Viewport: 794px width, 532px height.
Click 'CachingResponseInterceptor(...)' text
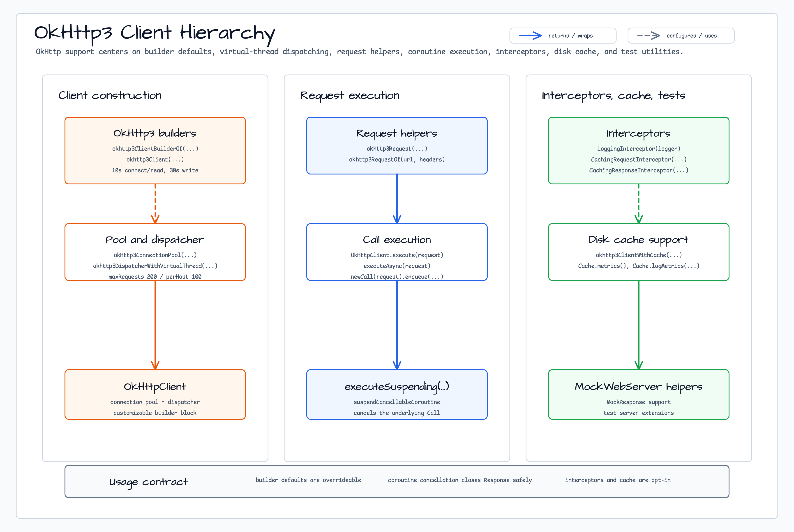point(639,170)
